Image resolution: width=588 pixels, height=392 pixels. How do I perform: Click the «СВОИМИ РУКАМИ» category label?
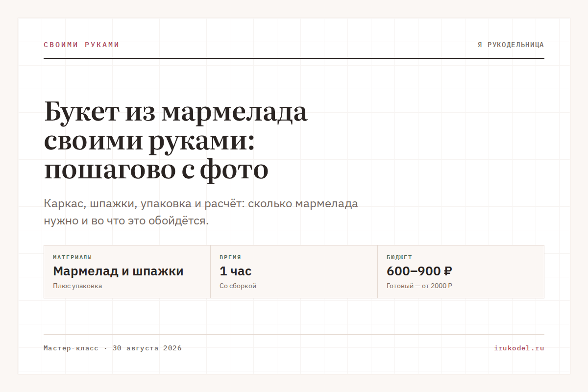click(x=81, y=45)
